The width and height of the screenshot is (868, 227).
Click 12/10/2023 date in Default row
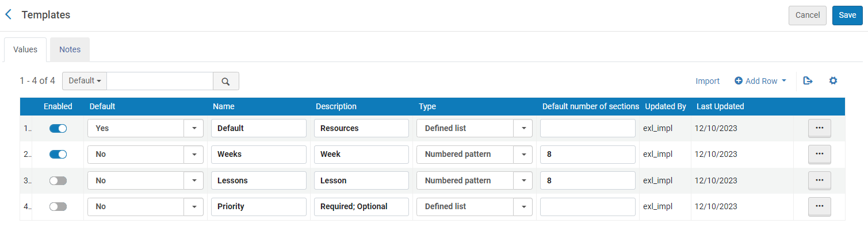point(716,128)
